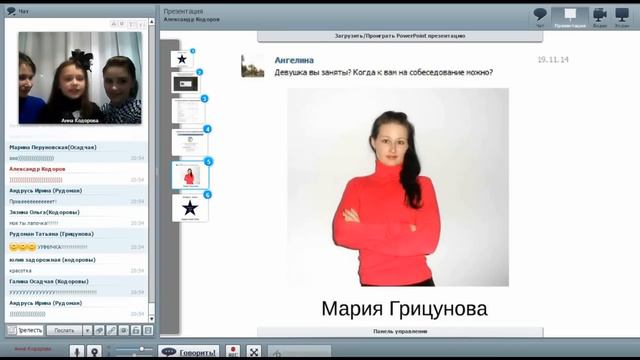Click chat name Галина Осадчая (Ходоровы)

point(49,281)
